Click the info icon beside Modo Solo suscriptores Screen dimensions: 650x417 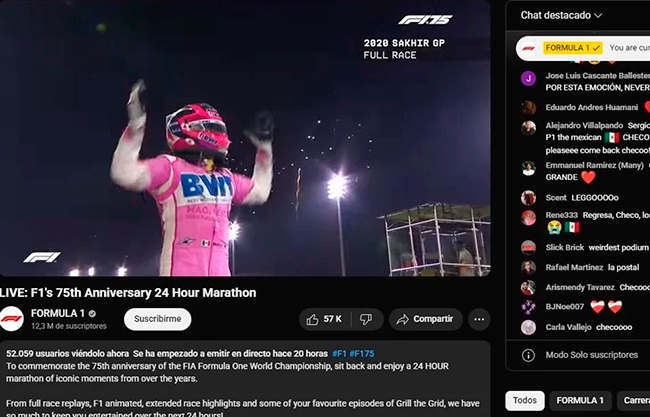click(528, 355)
